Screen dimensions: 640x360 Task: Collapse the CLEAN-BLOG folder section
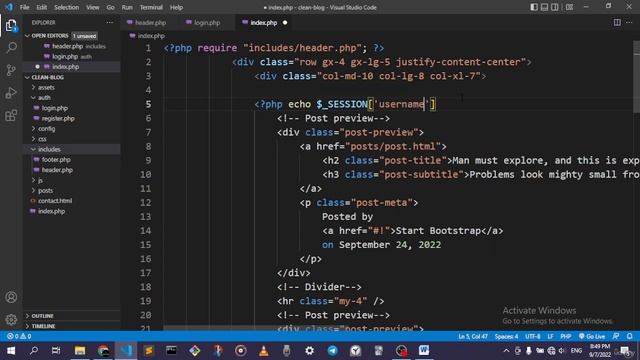tap(71, 77)
